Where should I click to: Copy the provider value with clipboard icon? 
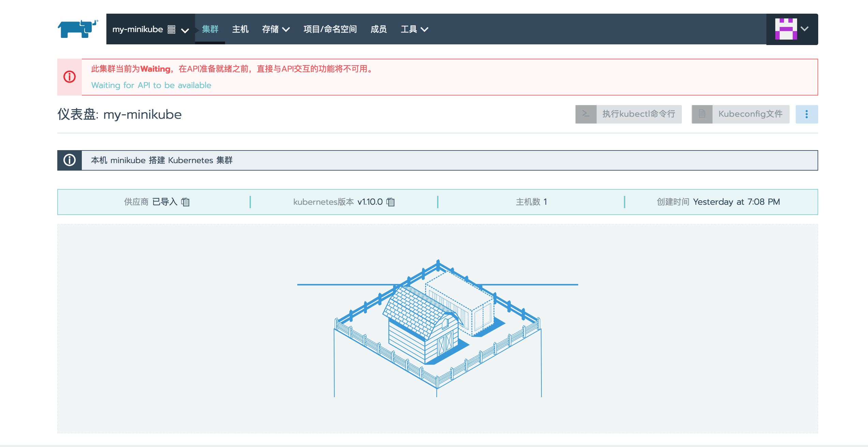click(x=185, y=202)
